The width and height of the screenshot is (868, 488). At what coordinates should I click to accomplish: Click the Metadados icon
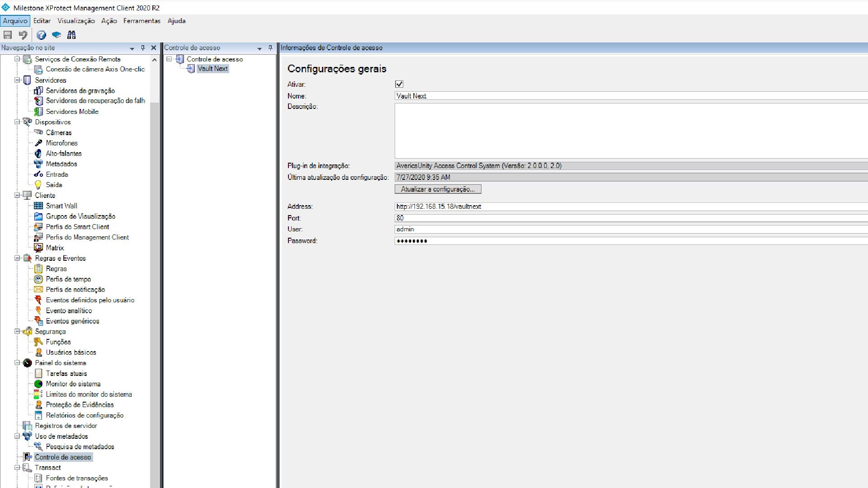coord(38,164)
